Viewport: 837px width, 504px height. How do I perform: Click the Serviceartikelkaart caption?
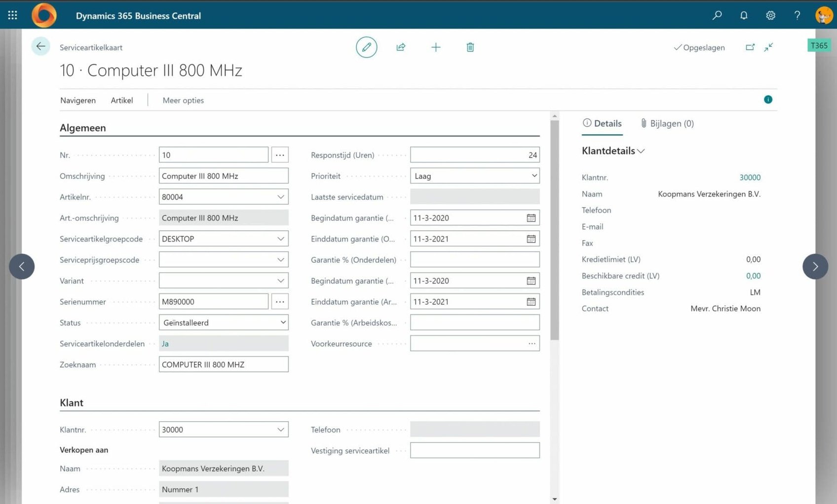91,47
